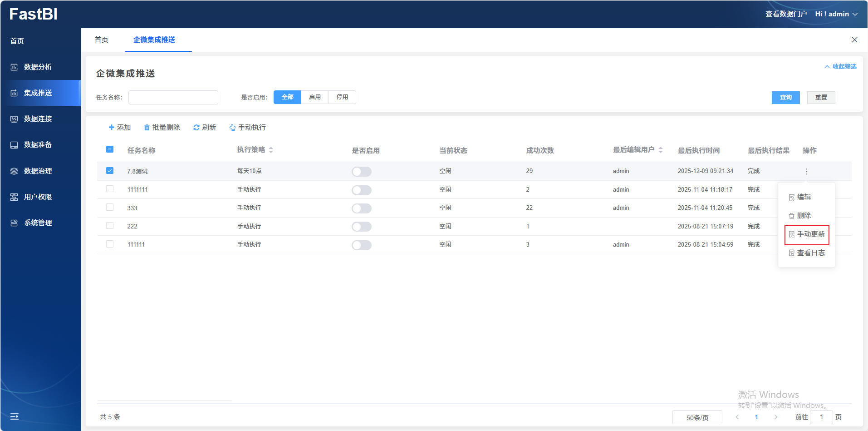Image resolution: width=868 pixels, height=431 pixels.
Task: Open 数据治理 in the sidebar
Action: [x=38, y=171]
